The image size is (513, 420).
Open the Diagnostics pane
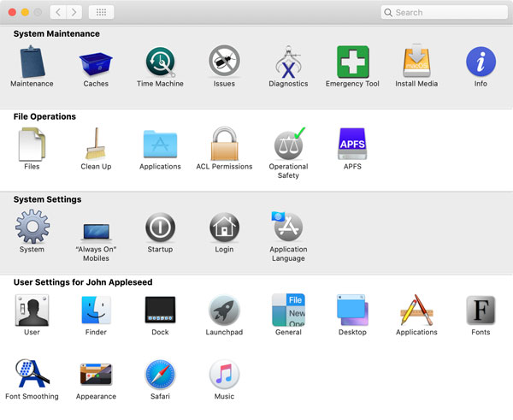click(x=288, y=62)
